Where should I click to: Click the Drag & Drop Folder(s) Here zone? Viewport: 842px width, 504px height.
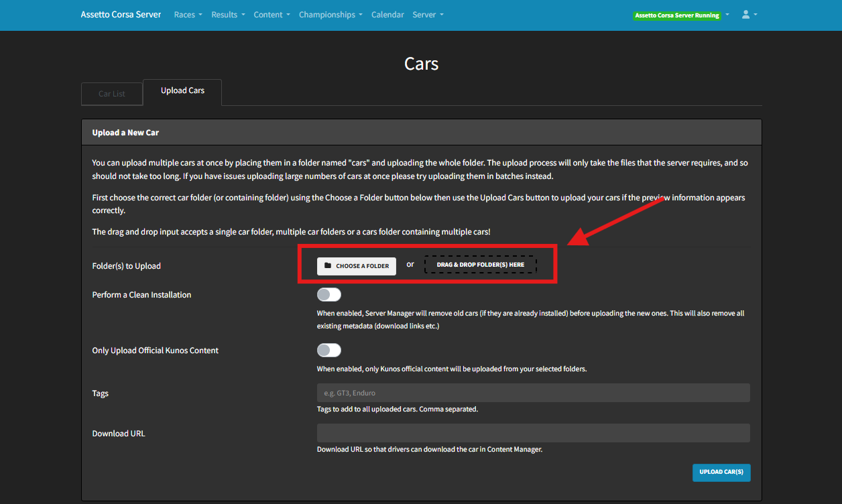pos(481,265)
